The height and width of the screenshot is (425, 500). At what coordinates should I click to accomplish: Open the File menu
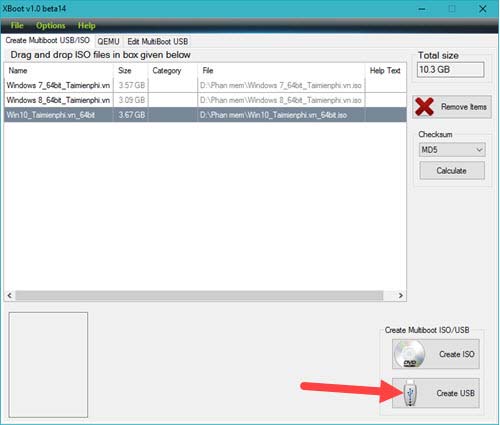coord(17,25)
